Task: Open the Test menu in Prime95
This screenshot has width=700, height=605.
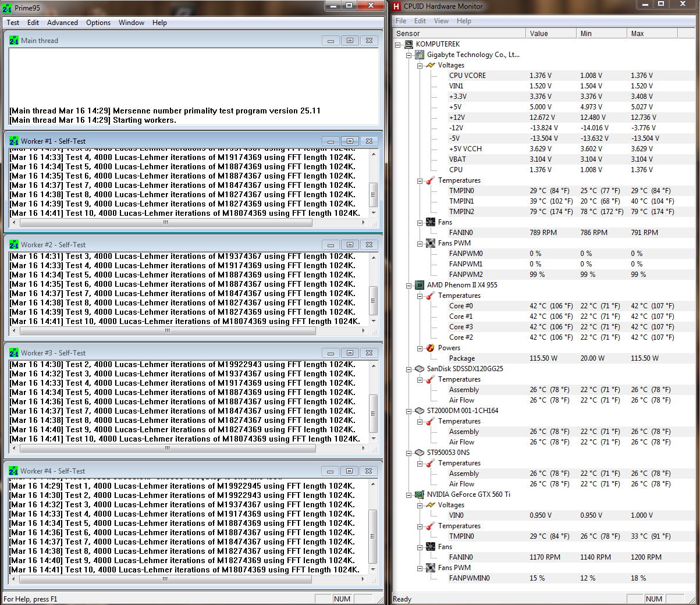Action: (x=13, y=23)
